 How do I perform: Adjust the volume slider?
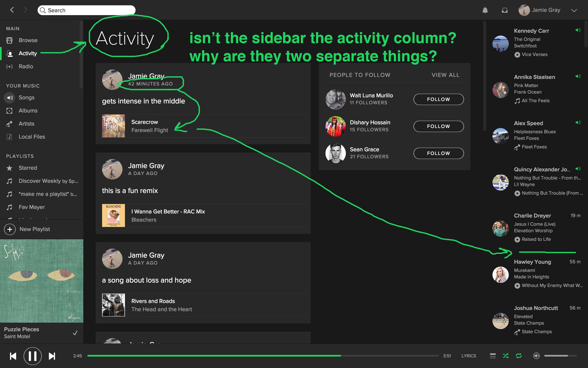[560, 356]
